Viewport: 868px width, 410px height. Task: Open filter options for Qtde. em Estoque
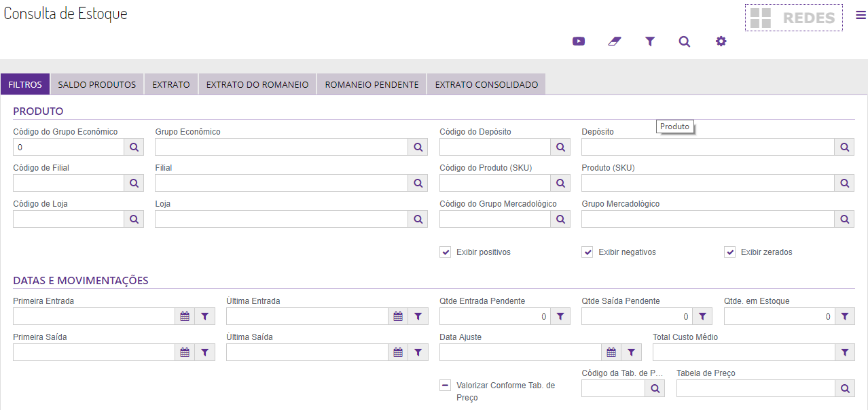pyautogui.click(x=844, y=316)
